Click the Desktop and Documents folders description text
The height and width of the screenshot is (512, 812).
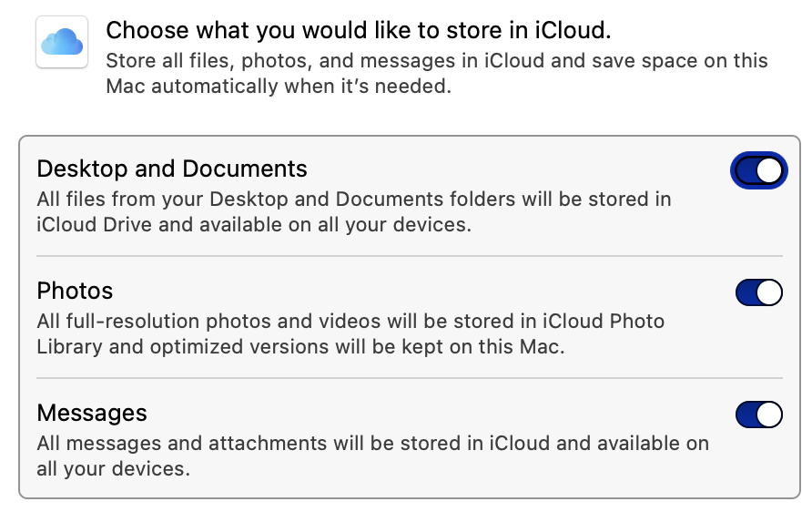(353, 199)
